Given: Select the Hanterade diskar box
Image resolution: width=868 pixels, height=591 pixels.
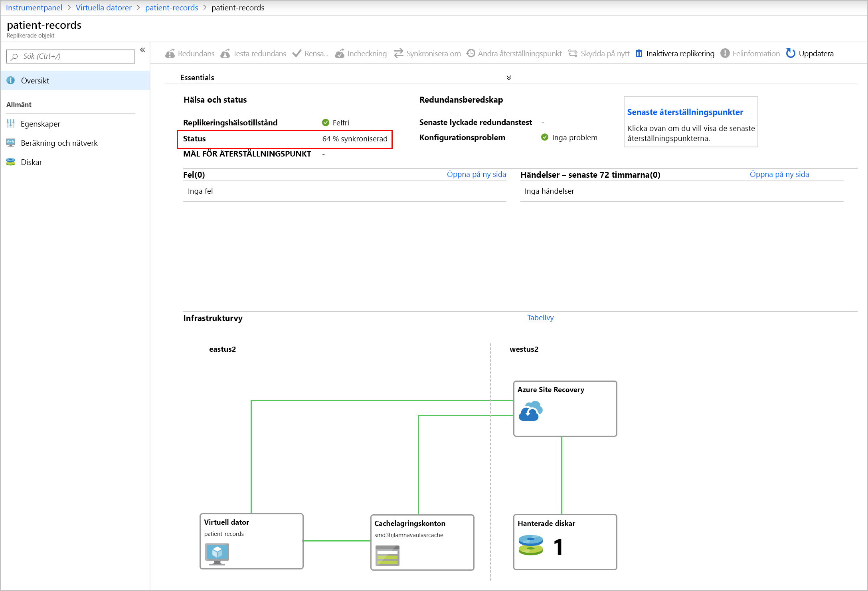Looking at the screenshot, I should [565, 542].
